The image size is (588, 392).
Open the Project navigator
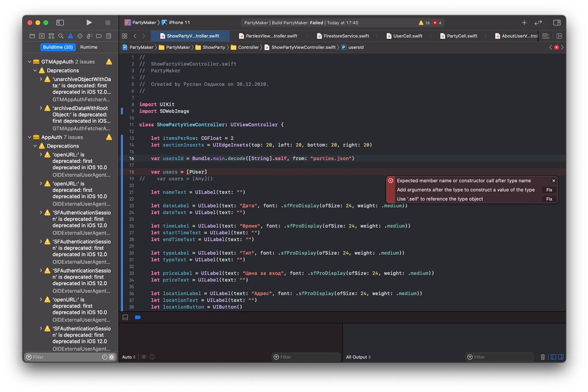[x=32, y=36]
